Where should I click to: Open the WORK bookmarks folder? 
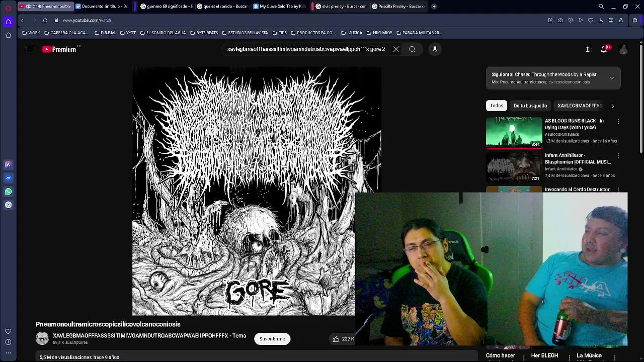(x=31, y=33)
